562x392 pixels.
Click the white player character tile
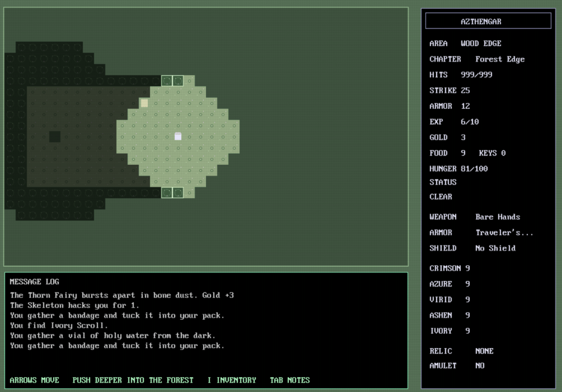(178, 136)
